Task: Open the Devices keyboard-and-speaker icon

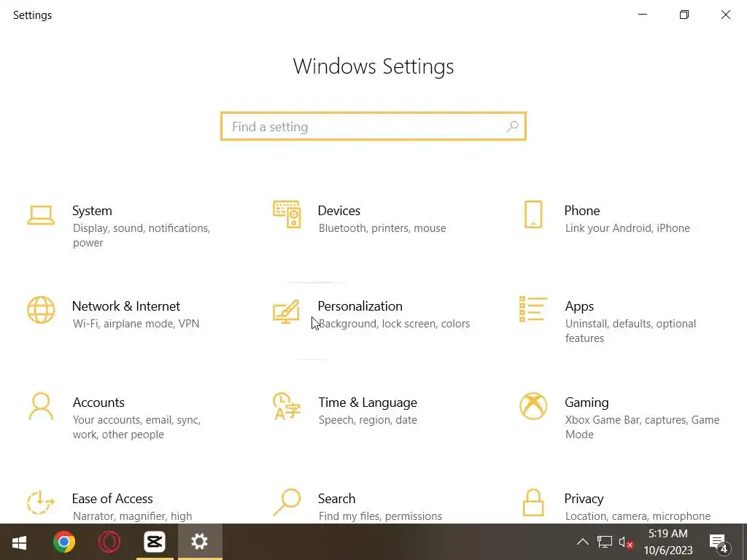Action: [x=287, y=214]
